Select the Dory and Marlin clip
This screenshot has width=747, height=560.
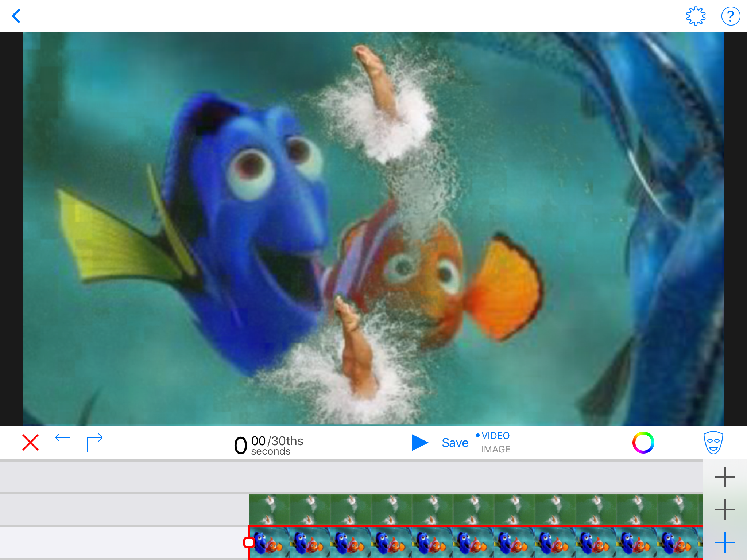pyautogui.click(x=474, y=542)
